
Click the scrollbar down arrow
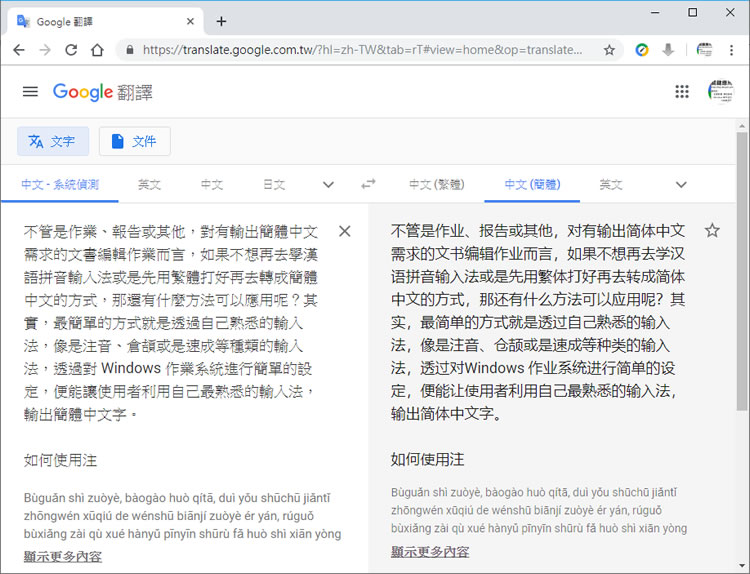(742, 566)
